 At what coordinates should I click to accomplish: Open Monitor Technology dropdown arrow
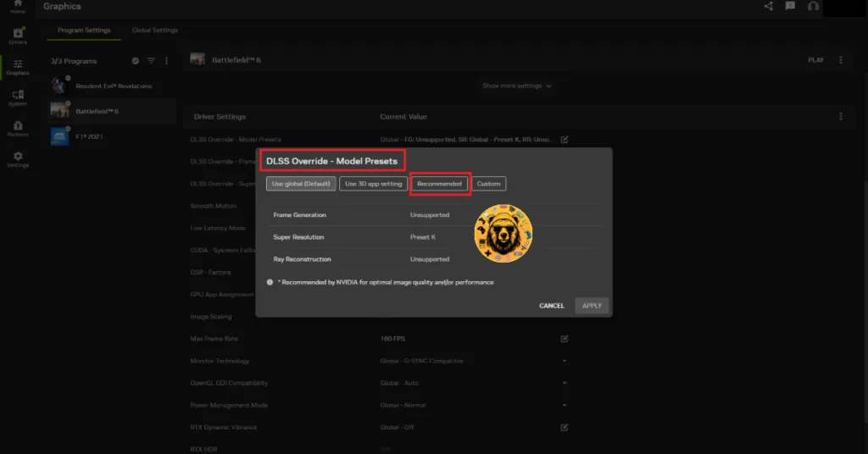pos(564,361)
